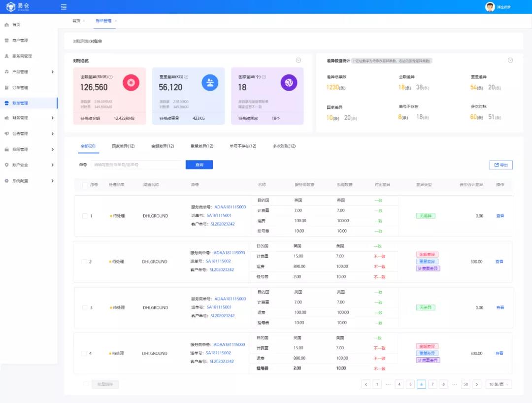
Task: Tick the checkbox for row 1
Action: click(85, 216)
